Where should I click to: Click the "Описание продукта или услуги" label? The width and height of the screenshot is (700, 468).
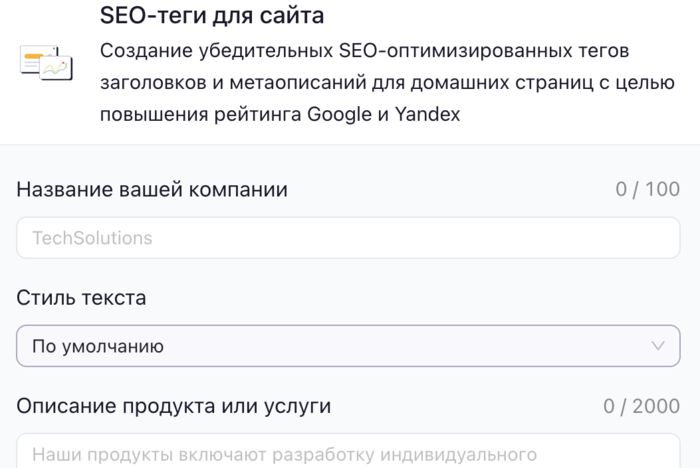[x=173, y=406]
